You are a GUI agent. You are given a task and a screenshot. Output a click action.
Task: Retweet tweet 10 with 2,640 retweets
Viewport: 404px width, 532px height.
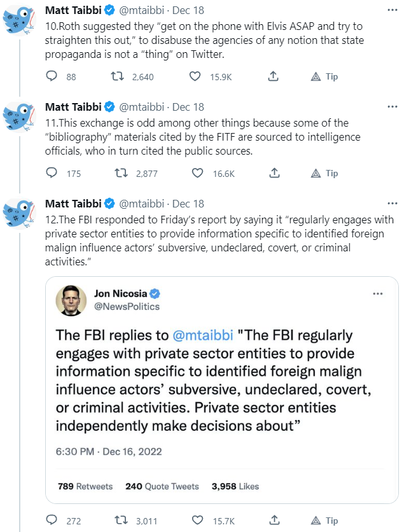pos(117,76)
